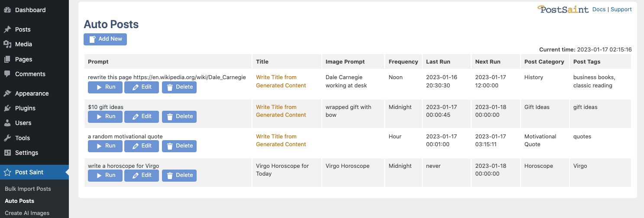Run the Dale Carnegie rewrite auto post
This screenshot has height=218, width=644.
tap(105, 87)
